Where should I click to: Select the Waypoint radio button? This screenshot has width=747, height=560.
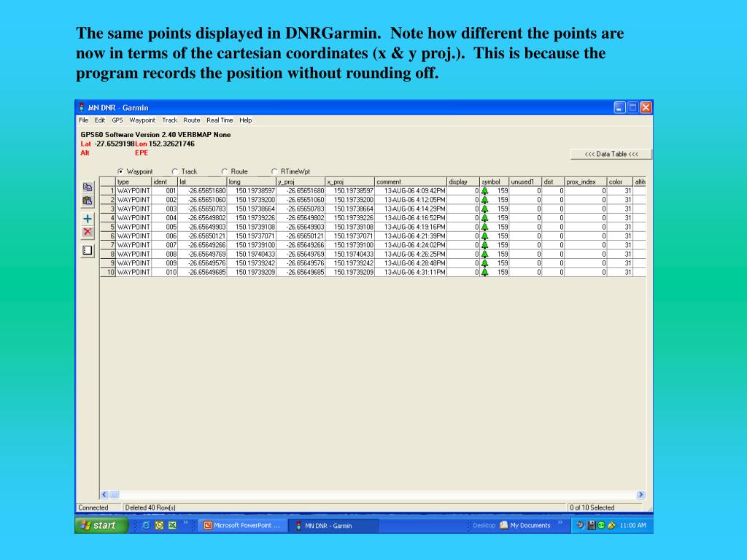point(120,171)
